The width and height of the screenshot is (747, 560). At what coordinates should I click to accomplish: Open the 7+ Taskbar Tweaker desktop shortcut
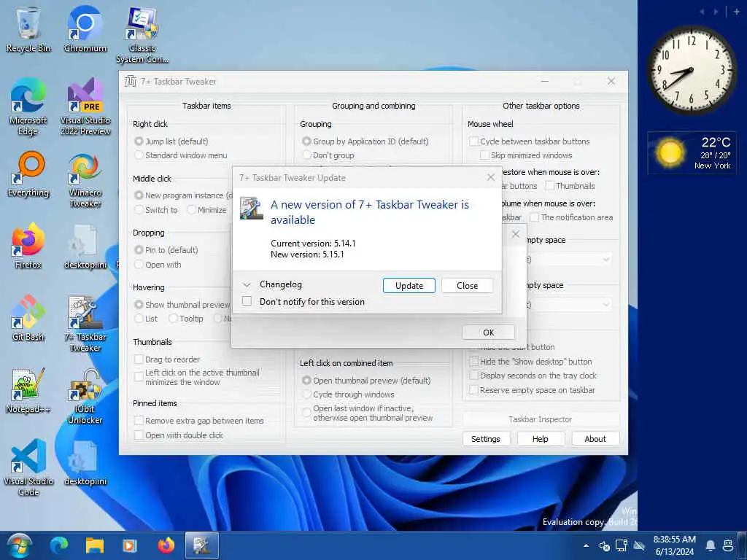[x=85, y=324]
